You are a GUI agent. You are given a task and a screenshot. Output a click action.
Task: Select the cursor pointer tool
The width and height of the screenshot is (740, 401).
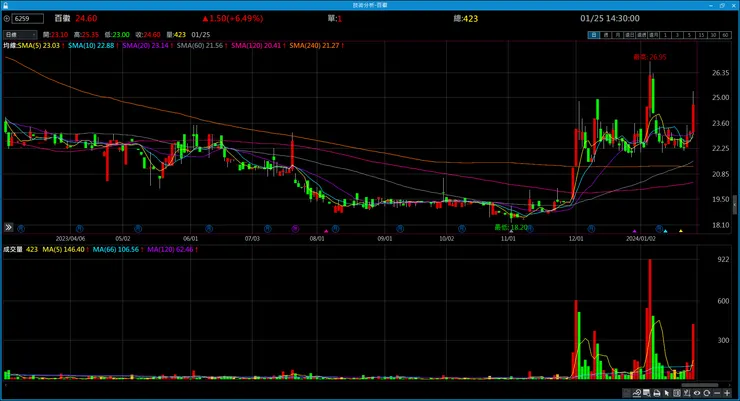666,393
